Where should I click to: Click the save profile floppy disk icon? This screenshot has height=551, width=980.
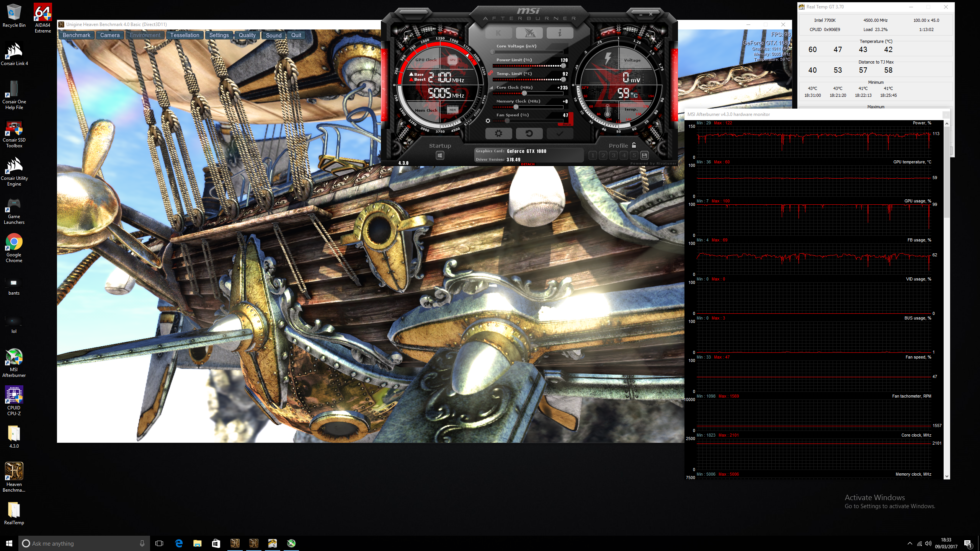click(644, 155)
